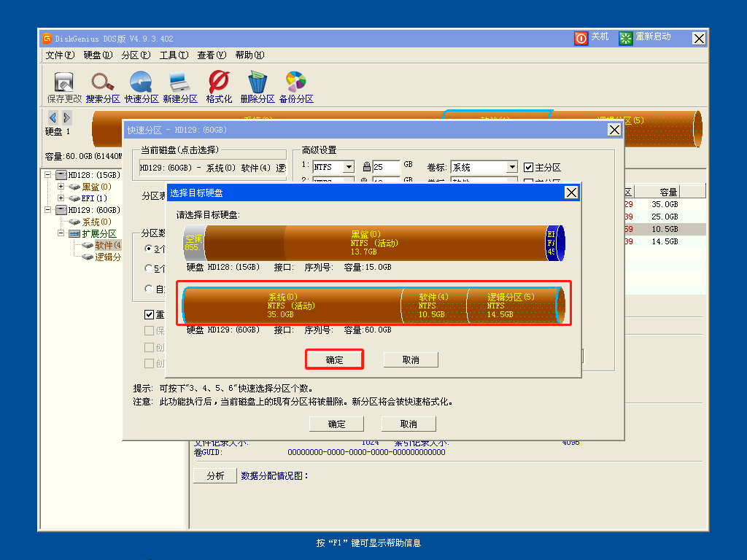
Task: Expand the EFI(1) tree node
Action: point(61,198)
